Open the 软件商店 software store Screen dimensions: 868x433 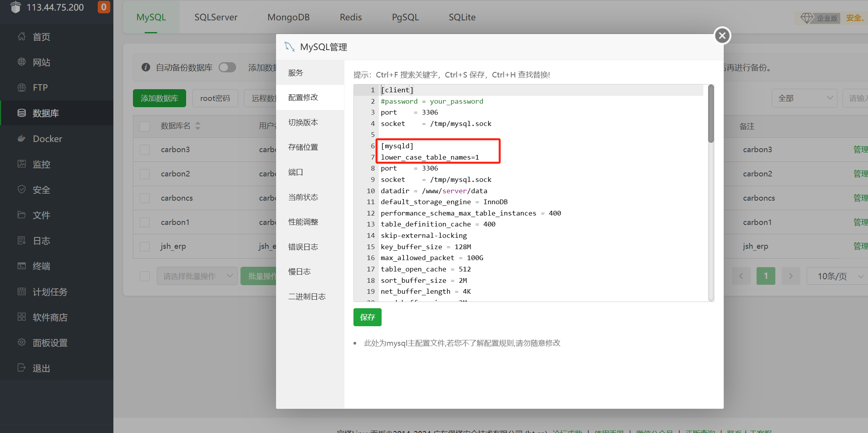[x=50, y=317]
